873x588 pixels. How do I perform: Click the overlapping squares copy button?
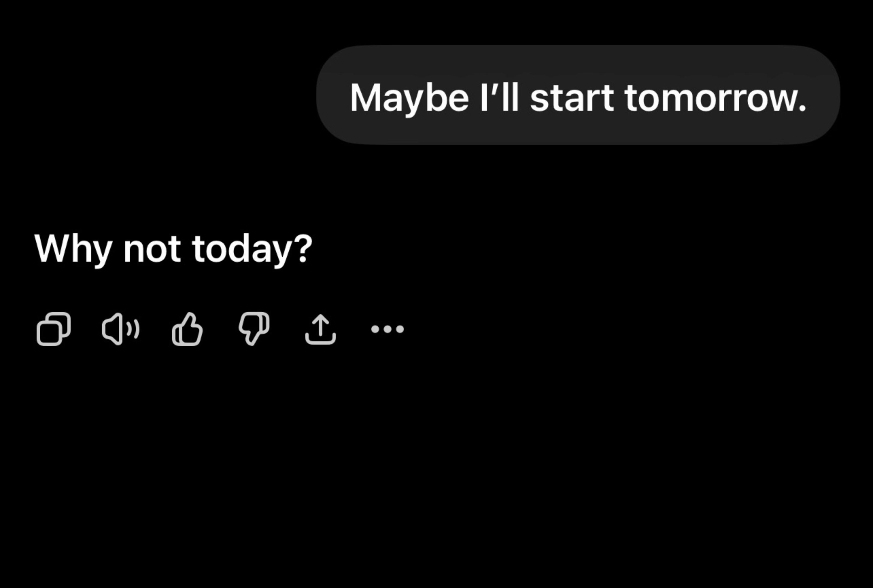click(x=54, y=329)
